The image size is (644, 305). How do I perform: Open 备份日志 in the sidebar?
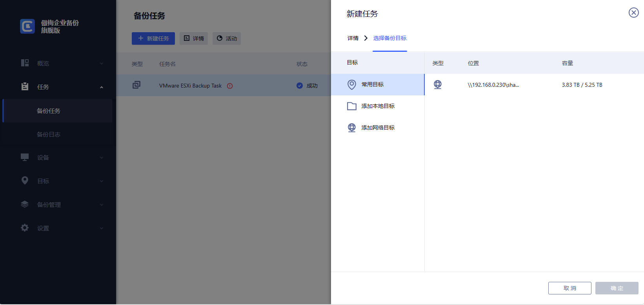click(49, 134)
